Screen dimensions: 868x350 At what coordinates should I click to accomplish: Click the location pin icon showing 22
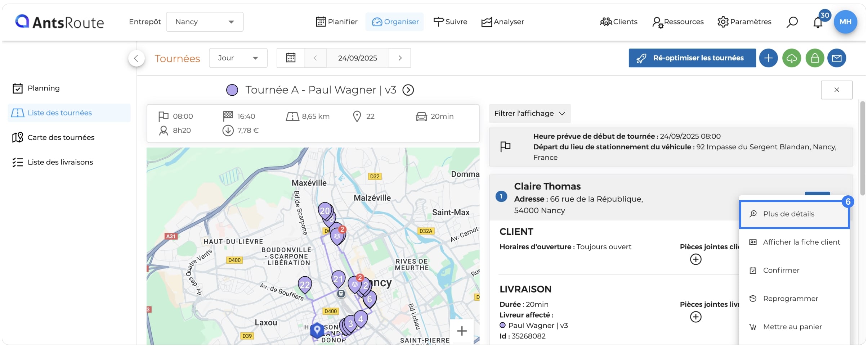[x=357, y=117]
